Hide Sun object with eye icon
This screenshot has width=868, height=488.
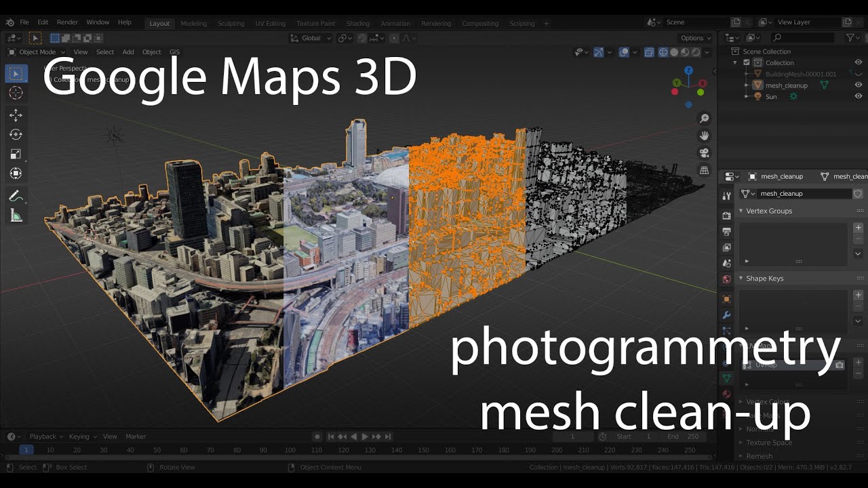coord(858,96)
